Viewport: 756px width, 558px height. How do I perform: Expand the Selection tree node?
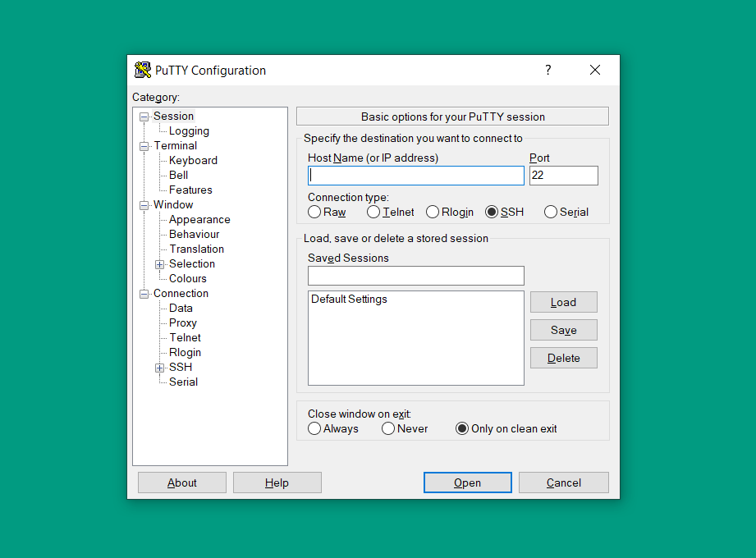coord(159,264)
